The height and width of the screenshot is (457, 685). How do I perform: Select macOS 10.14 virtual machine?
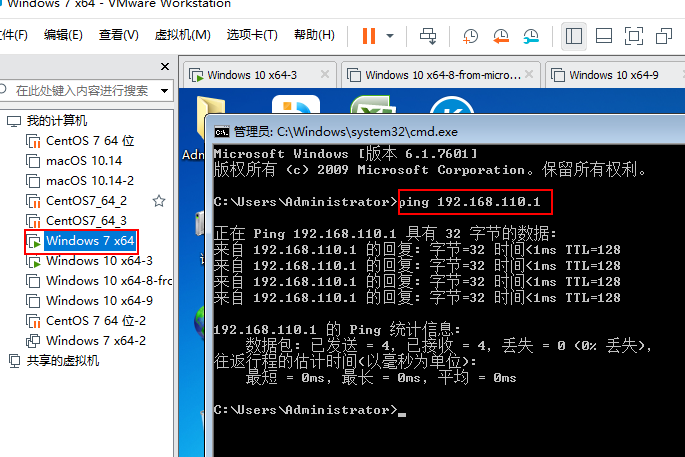tap(84, 161)
